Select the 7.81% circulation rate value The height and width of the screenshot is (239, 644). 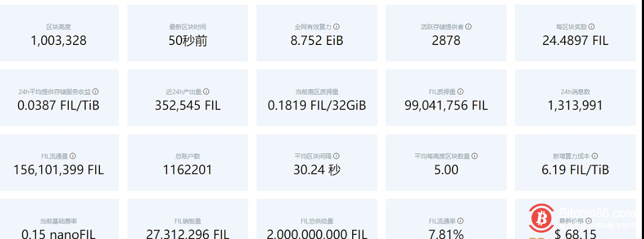click(446, 234)
